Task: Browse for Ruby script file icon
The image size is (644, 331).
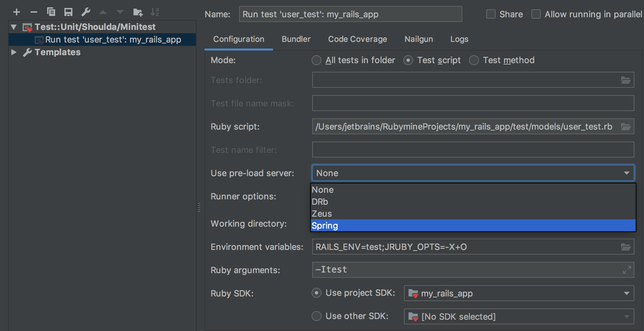Action: [x=626, y=127]
